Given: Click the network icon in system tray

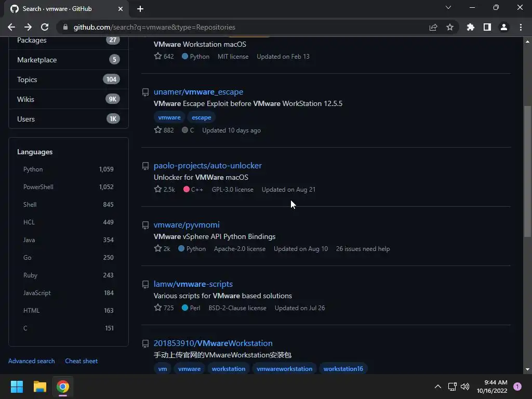Looking at the screenshot, I should click(452, 387).
